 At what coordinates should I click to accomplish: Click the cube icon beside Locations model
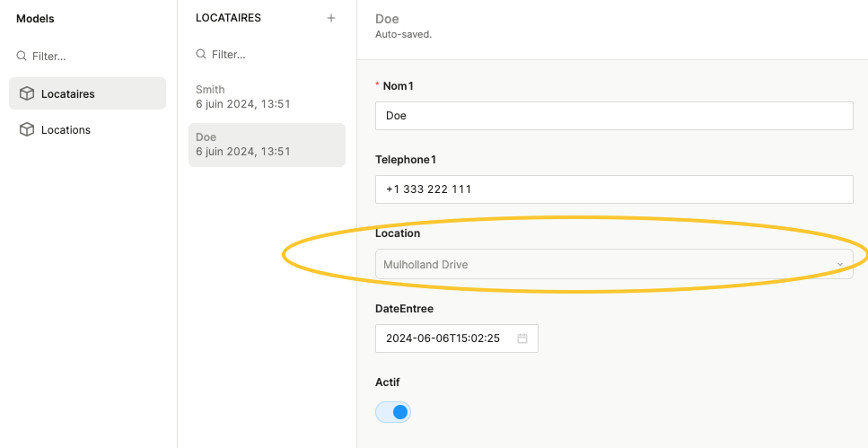tap(27, 130)
